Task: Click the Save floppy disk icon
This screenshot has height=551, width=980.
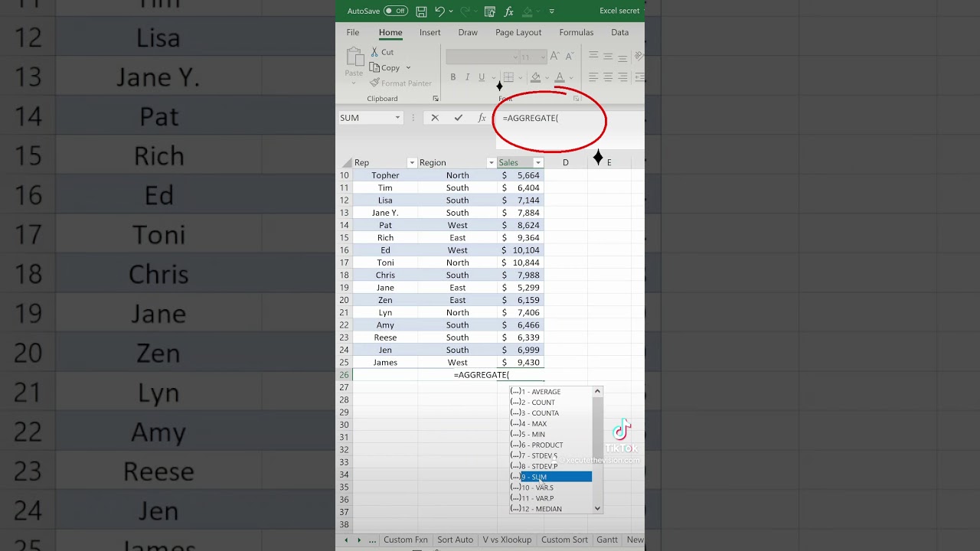Action: click(422, 11)
